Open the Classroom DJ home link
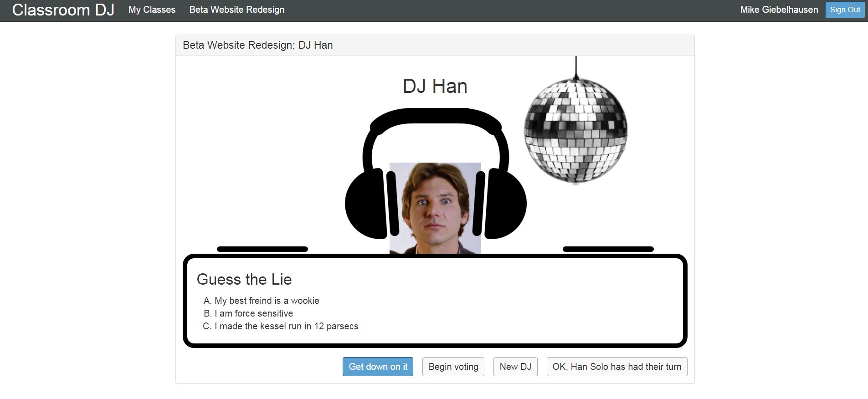 point(63,10)
